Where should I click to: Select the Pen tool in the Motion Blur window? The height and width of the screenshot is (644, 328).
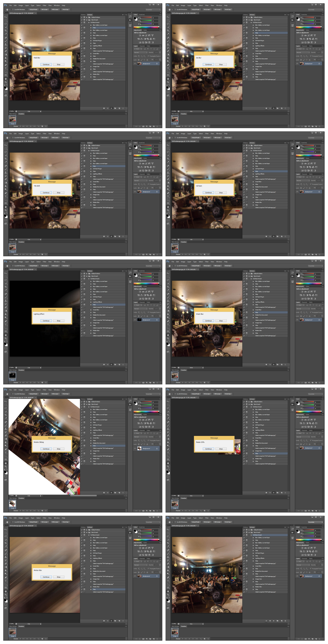point(5,577)
